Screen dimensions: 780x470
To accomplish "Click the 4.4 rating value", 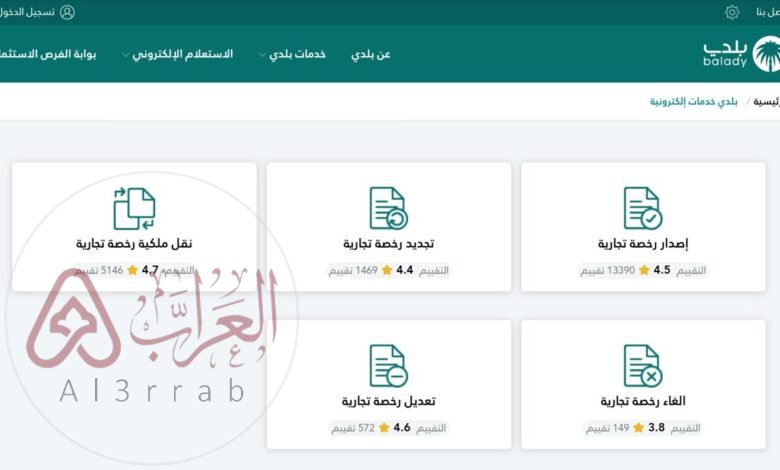I will [x=405, y=270].
